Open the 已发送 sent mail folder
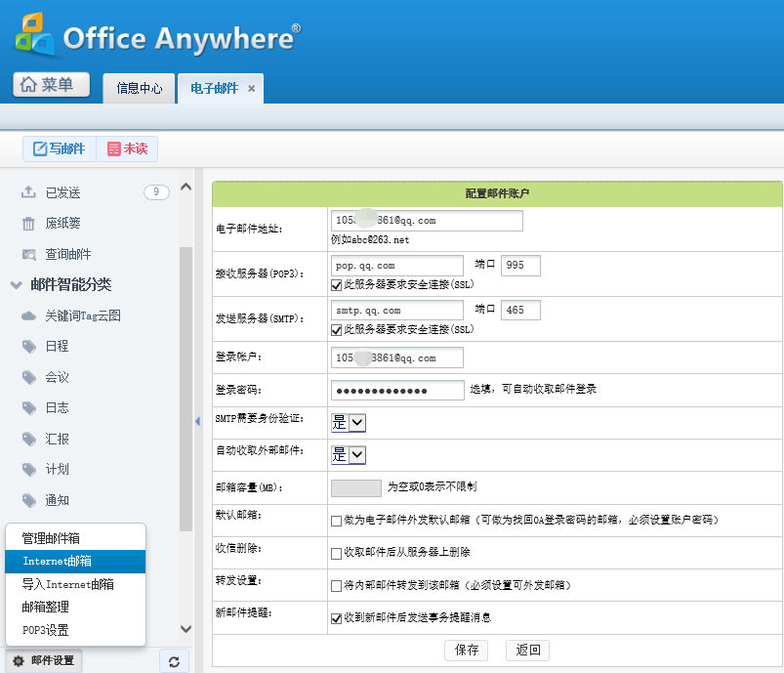 pos(62,192)
